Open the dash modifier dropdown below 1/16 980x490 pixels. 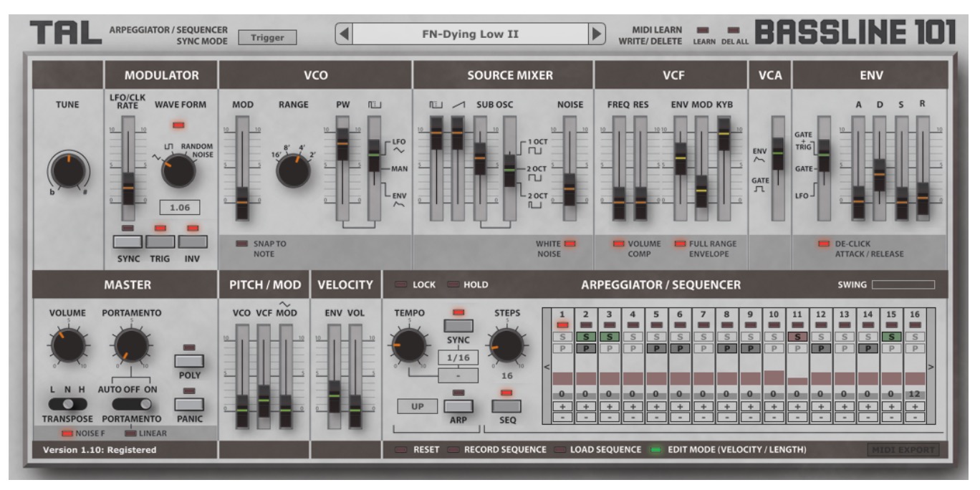457,375
